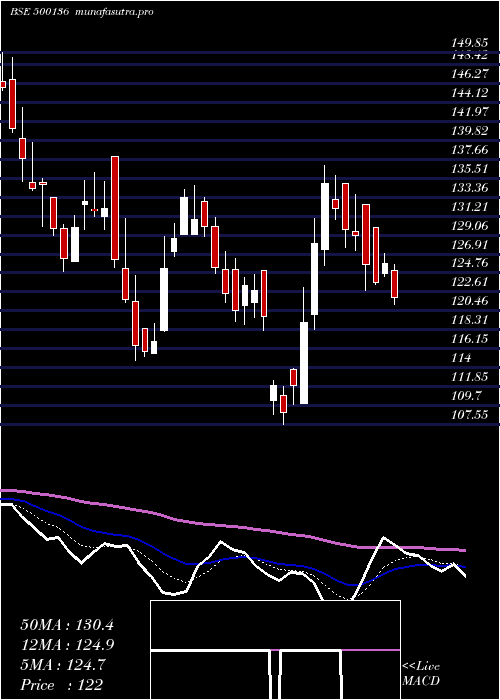The height and width of the screenshot is (700, 500).
Task: Click the 133.36 price level label
Action: click(x=470, y=188)
